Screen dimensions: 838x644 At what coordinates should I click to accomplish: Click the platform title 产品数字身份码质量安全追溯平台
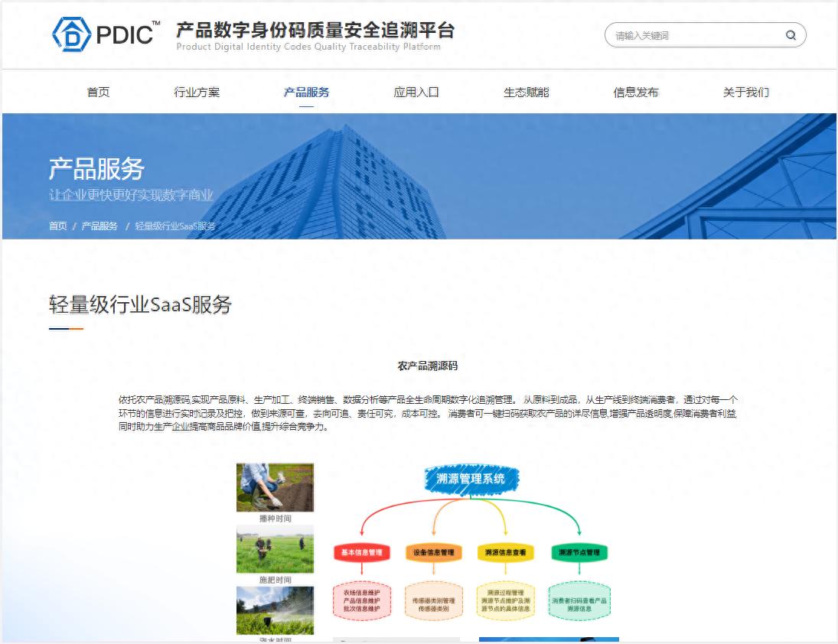point(315,30)
